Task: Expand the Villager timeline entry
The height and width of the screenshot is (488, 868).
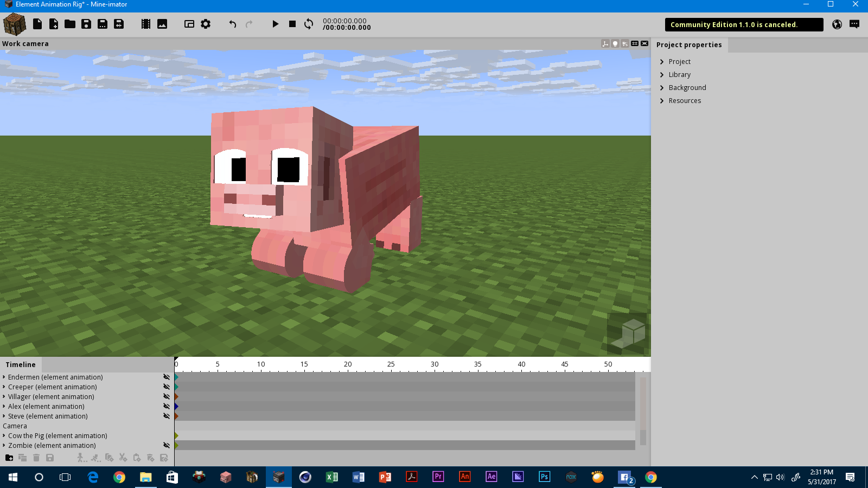Action: (4, 397)
